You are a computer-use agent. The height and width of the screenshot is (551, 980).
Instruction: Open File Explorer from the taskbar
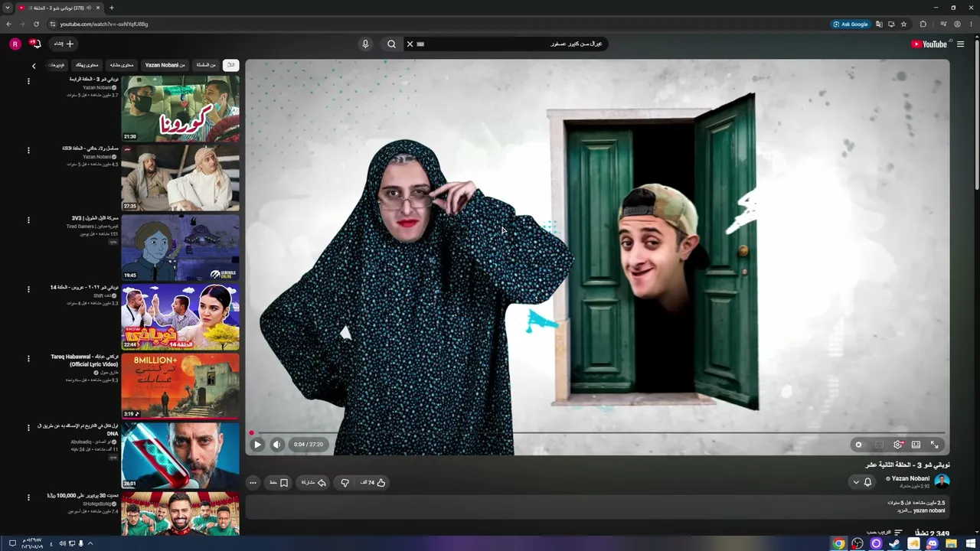click(951, 543)
